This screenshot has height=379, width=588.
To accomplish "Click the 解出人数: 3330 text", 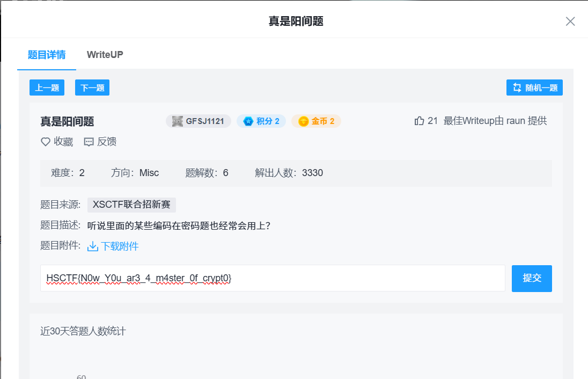I will 289,173.
